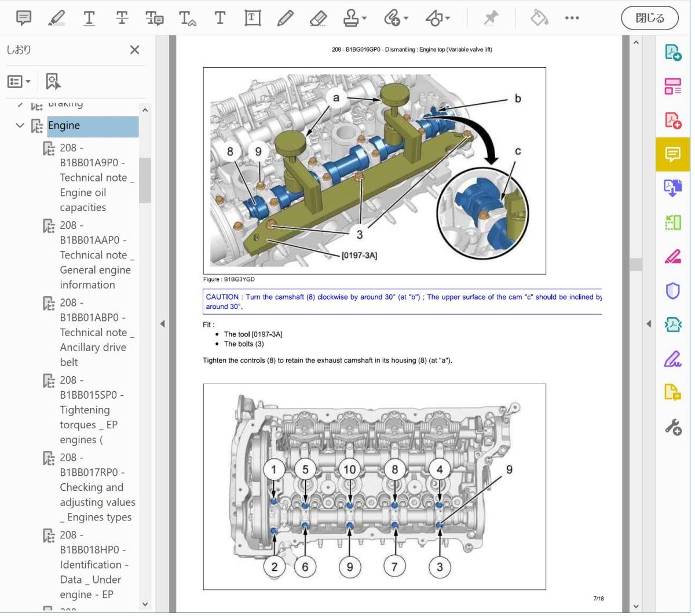Open the yellow note page tool

tap(672, 392)
